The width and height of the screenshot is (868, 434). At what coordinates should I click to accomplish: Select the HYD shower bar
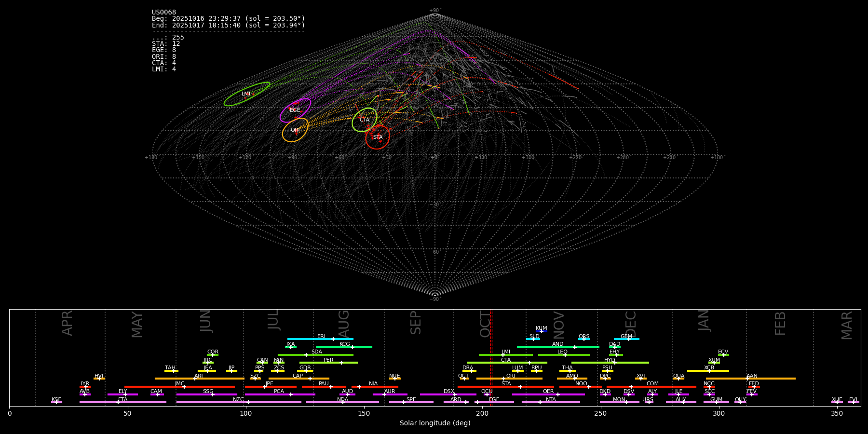(x=610, y=363)
